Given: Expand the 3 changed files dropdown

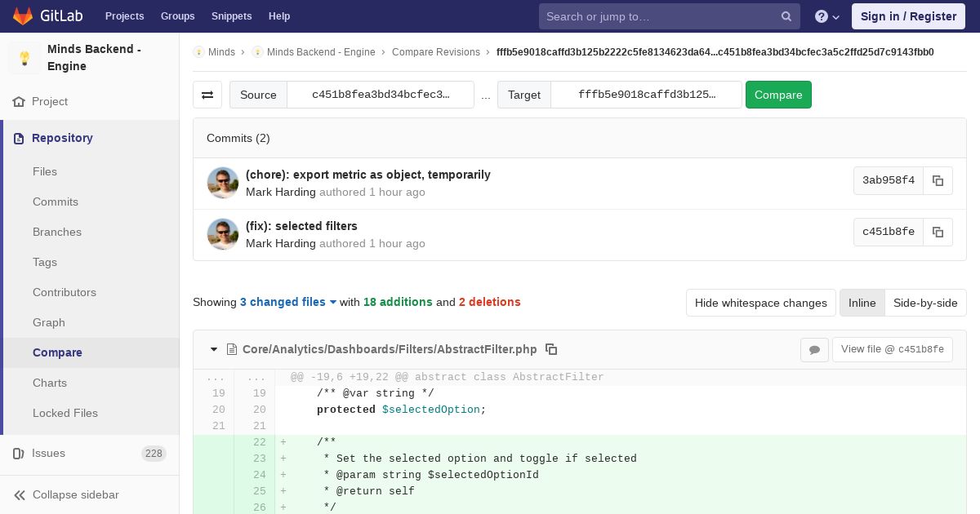Looking at the screenshot, I should (288, 302).
